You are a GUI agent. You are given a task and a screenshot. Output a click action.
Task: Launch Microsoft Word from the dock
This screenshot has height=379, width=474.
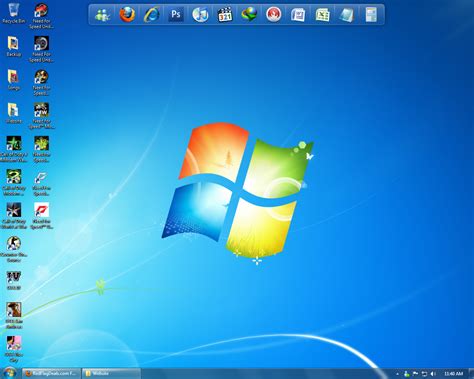(x=298, y=15)
